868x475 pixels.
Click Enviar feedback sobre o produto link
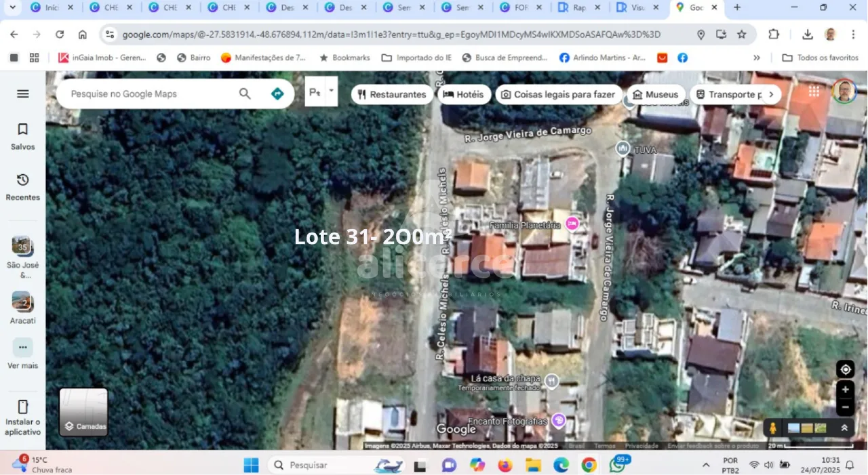click(x=713, y=446)
